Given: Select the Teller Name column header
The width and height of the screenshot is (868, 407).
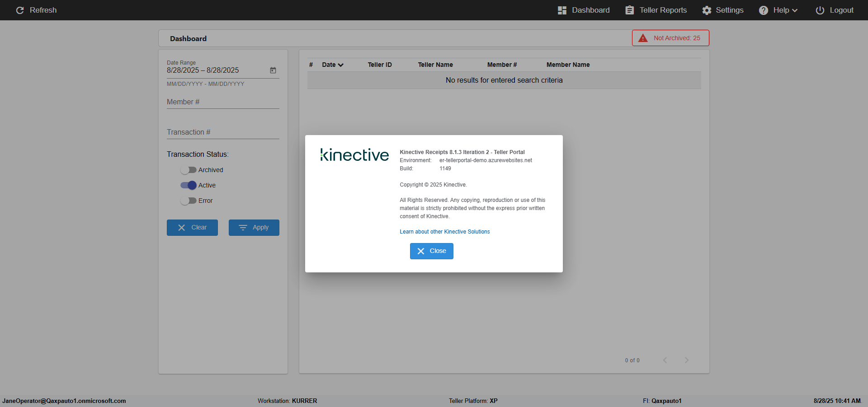Looking at the screenshot, I should [x=435, y=65].
